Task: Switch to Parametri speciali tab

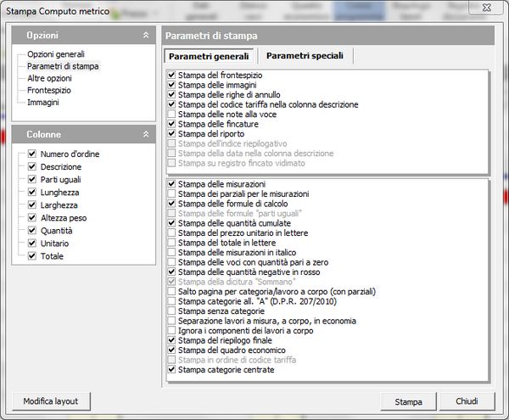Action: coord(305,56)
